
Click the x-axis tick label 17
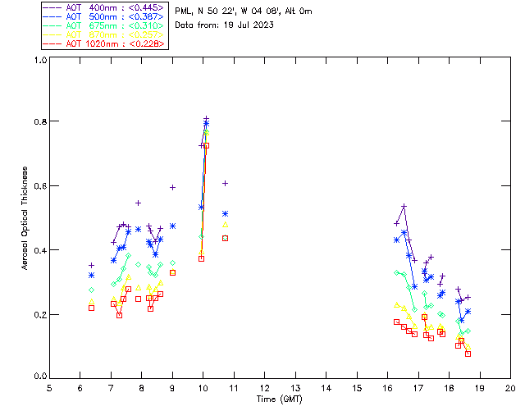pyautogui.click(x=418, y=388)
